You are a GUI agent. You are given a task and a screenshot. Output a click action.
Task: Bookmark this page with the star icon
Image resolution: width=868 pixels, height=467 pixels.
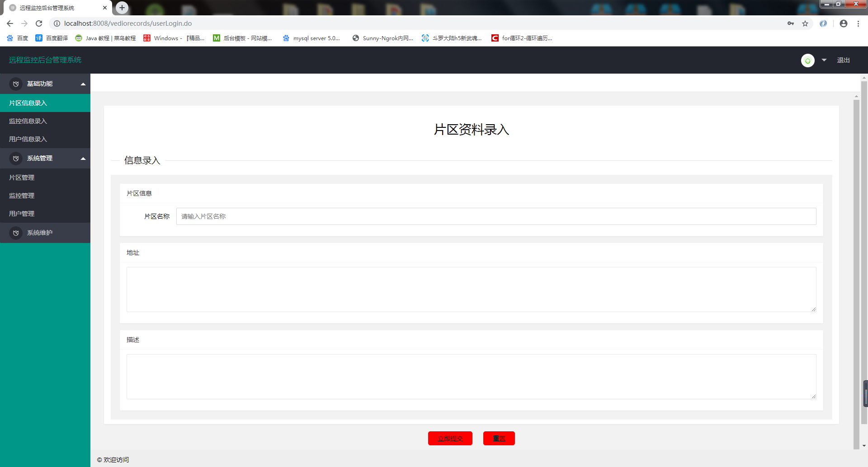805,23
